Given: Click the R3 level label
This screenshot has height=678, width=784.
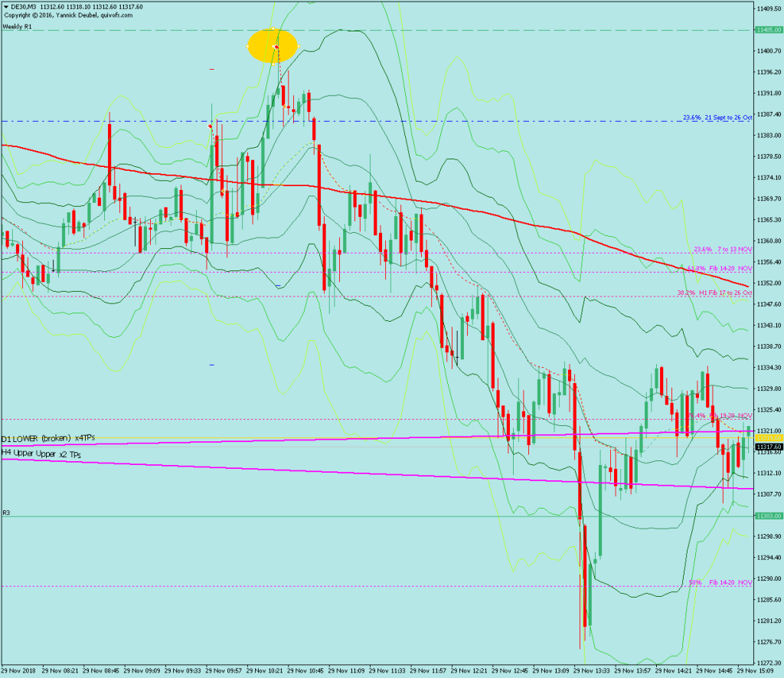Looking at the screenshot, I should [6, 513].
